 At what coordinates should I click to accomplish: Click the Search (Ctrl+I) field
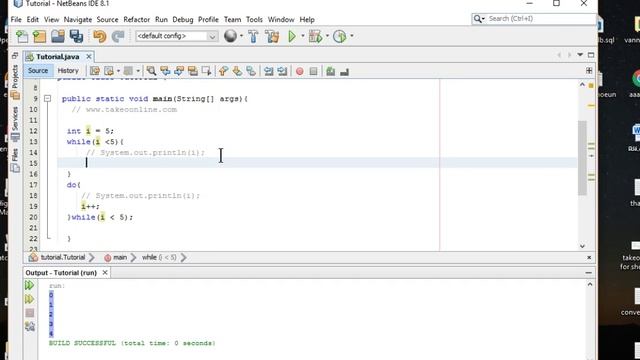coord(540,19)
